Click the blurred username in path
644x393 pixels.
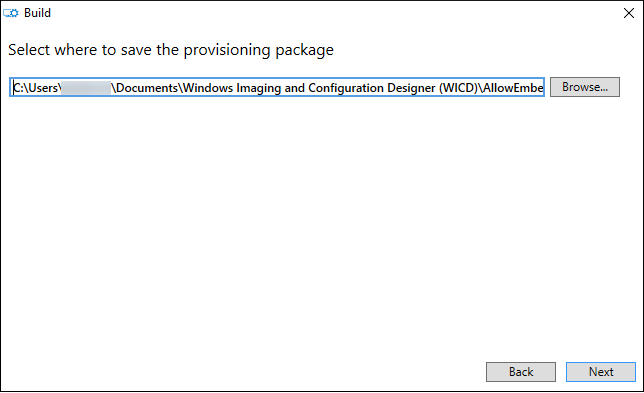pos(86,88)
